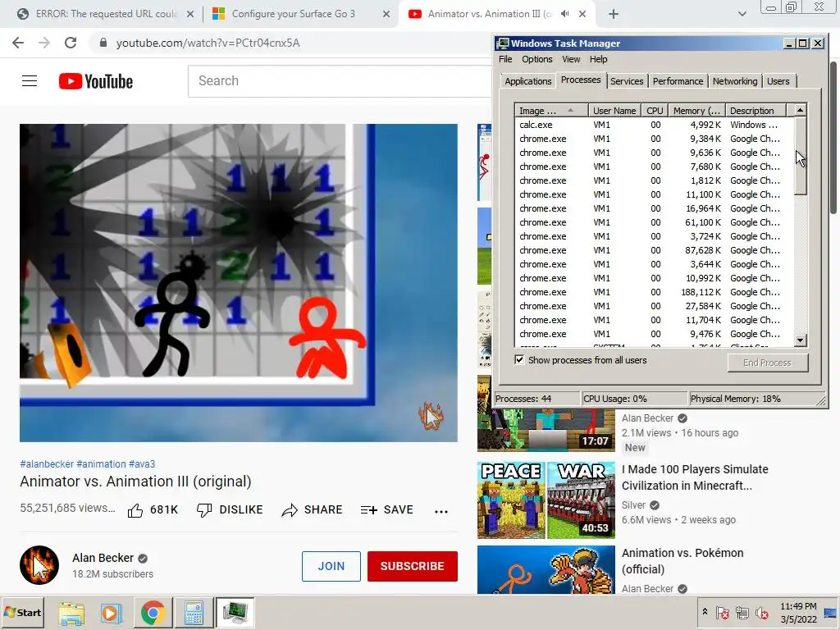Open Task Manager Options menu
Viewport: 840px width, 630px height.
click(536, 59)
